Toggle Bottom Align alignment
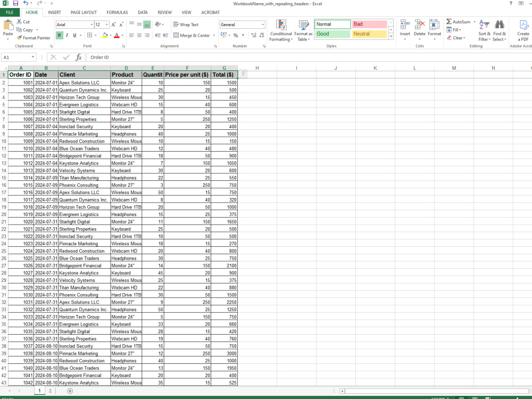The image size is (532, 399). tap(147, 24)
